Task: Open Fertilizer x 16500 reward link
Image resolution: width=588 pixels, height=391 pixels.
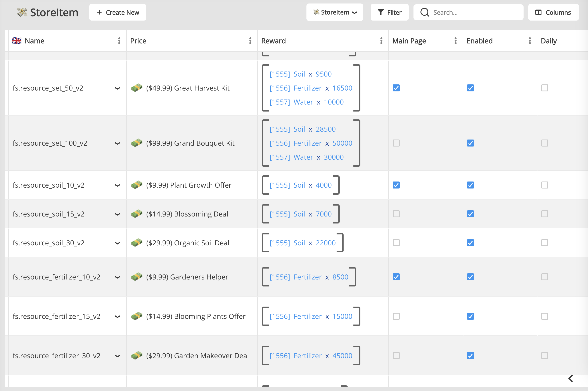Action: point(311,88)
